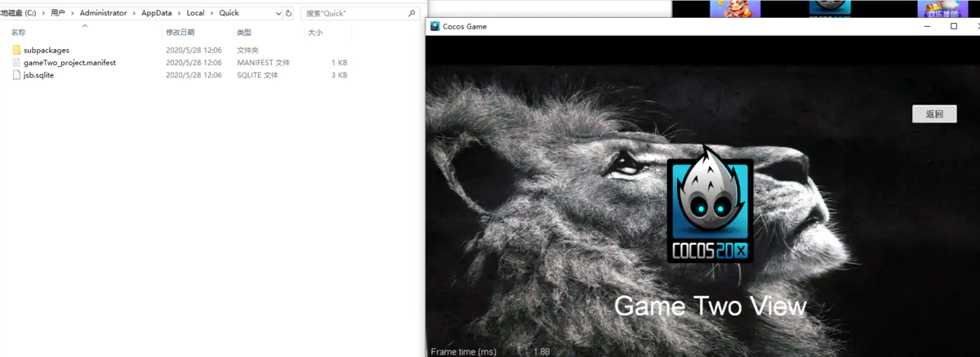The width and height of the screenshot is (980, 357).
Task: Sort by the 名称 column header
Action: [18, 33]
